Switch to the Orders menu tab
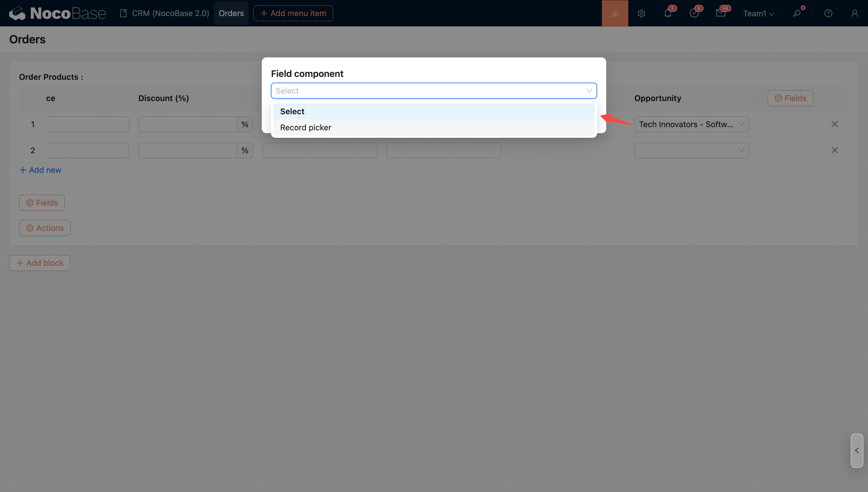The width and height of the screenshot is (868, 492). 231,13
